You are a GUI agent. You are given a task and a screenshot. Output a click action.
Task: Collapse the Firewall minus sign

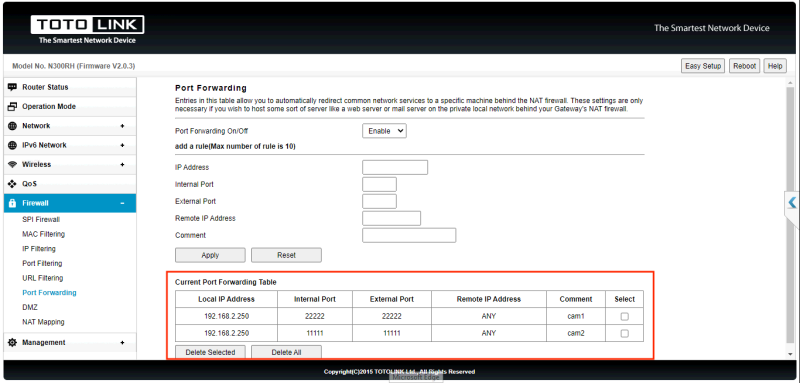tap(122, 203)
